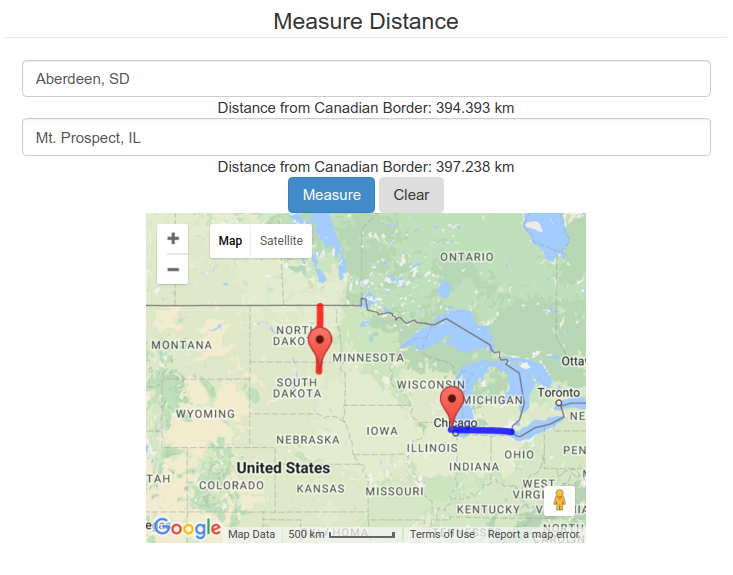
Task: Click the ONTARIO label on map
Action: (x=467, y=257)
